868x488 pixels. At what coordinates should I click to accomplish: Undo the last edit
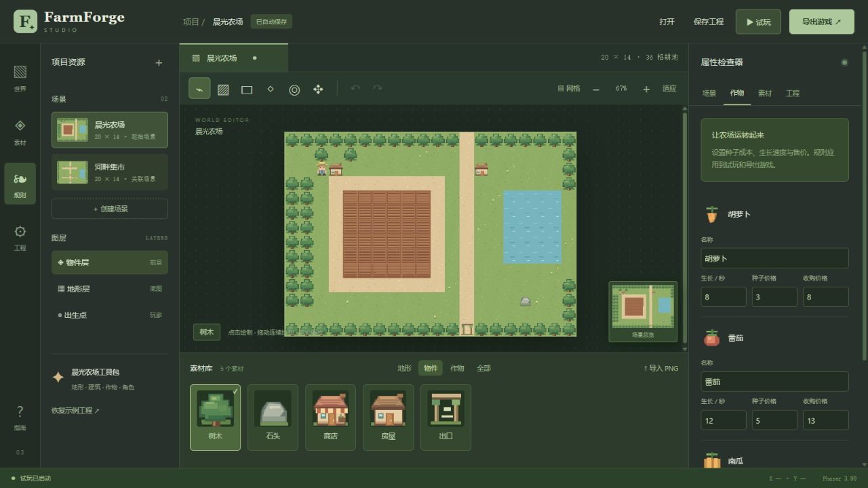pyautogui.click(x=355, y=89)
